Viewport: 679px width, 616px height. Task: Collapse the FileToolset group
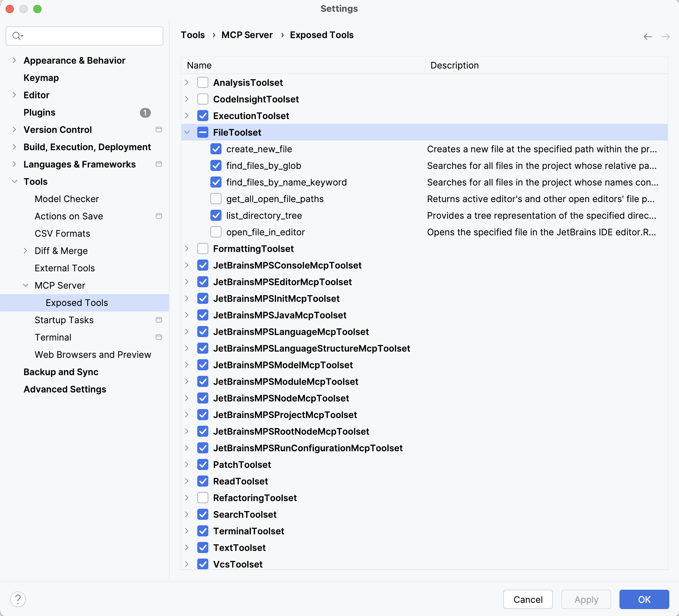pyautogui.click(x=187, y=133)
